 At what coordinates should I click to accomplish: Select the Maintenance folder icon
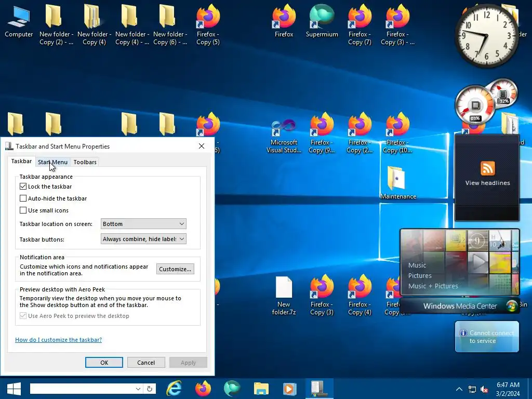pos(397,183)
